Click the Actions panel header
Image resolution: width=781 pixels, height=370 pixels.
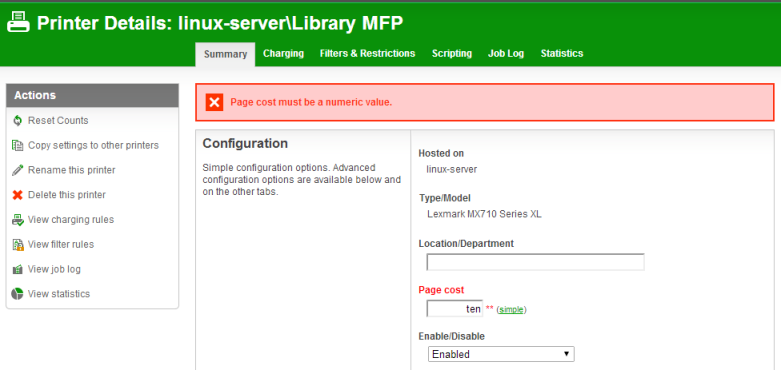tap(92, 95)
